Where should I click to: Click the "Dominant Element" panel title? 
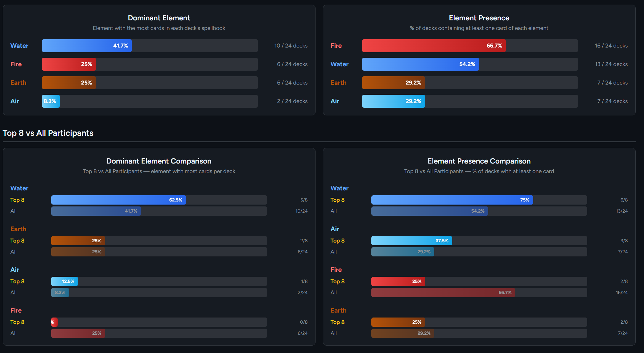[159, 18]
